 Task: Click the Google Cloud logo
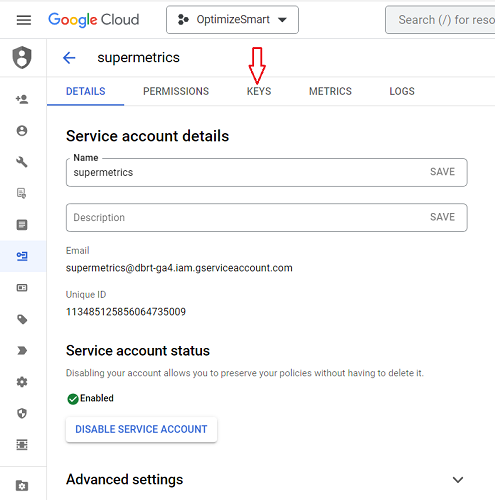(x=94, y=20)
